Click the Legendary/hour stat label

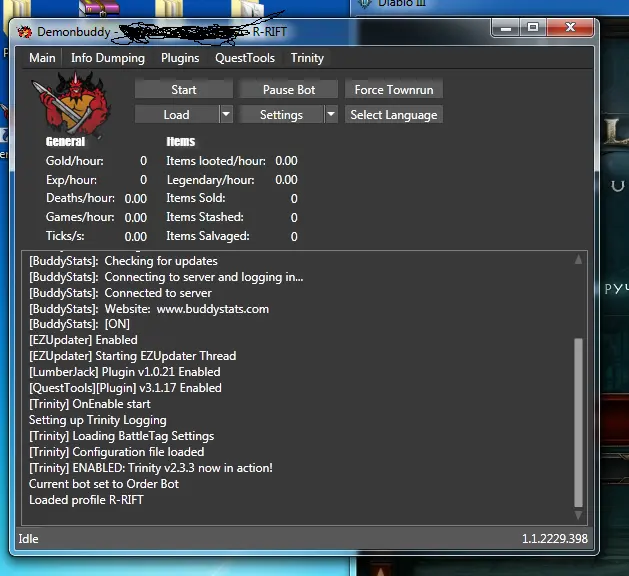pyautogui.click(x=211, y=180)
